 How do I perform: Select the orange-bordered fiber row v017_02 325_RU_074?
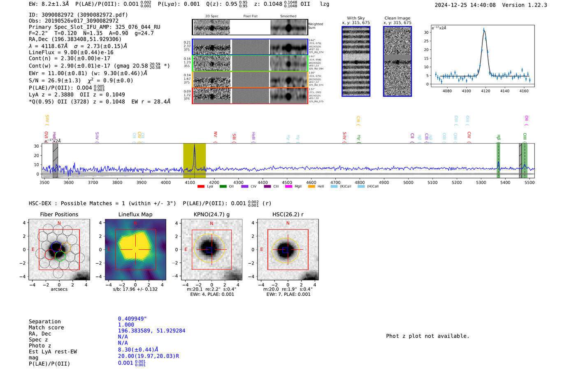(x=250, y=79)
